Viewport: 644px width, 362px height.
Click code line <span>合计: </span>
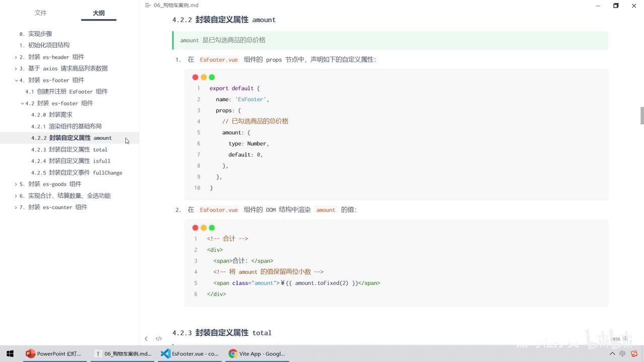tap(243, 261)
